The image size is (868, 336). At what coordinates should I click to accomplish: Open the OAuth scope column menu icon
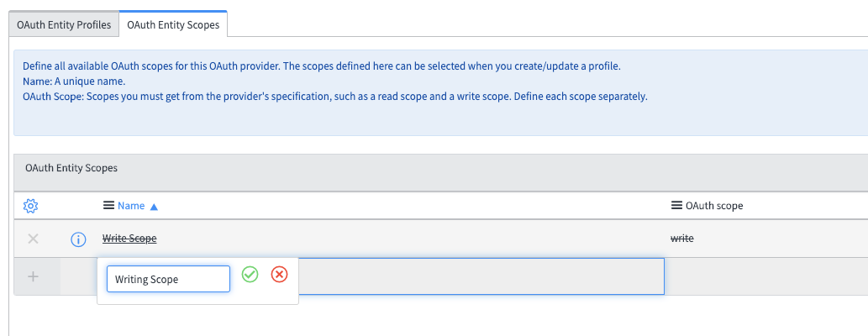coord(676,206)
